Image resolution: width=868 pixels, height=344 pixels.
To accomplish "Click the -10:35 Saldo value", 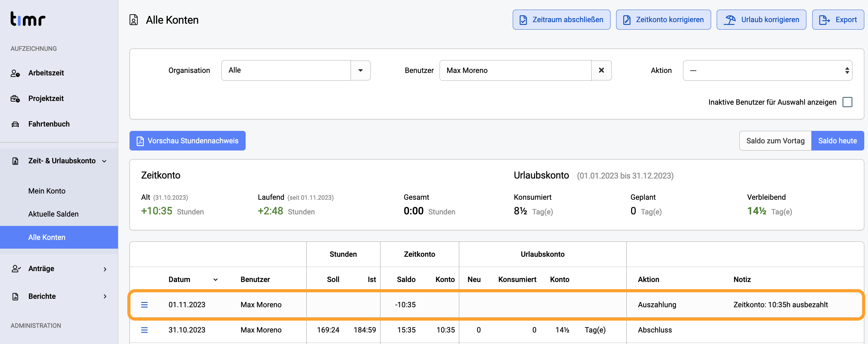I will [405, 305].
